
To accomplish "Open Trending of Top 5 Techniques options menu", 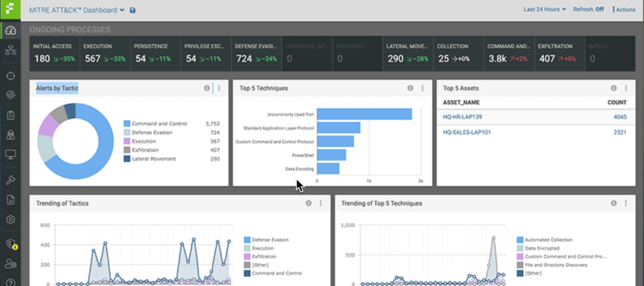I will [626, 203].
